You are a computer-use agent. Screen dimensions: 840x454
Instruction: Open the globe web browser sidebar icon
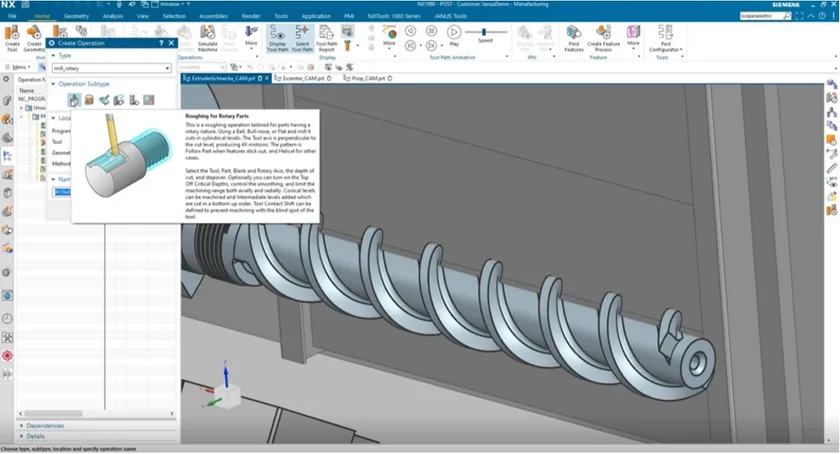point(7,296)
